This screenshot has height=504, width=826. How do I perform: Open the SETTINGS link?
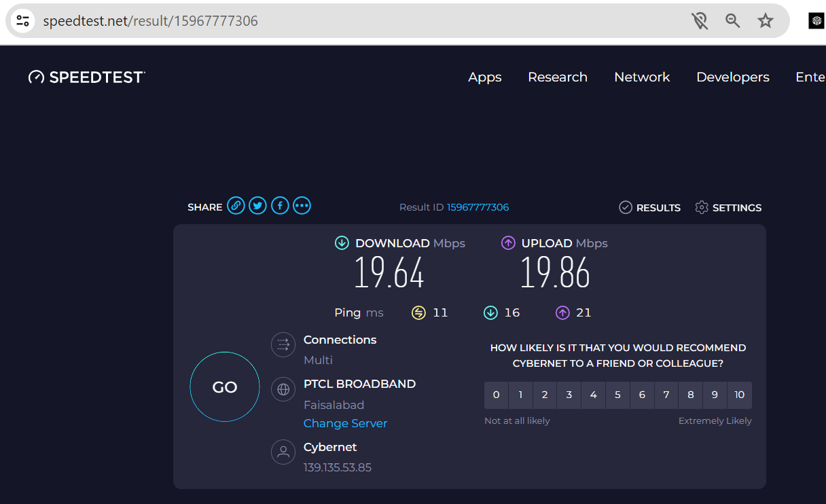[x=737, y=208]
